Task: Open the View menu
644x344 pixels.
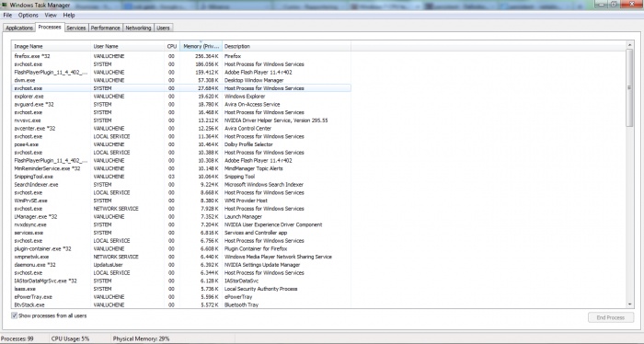Action: (51, 16)
